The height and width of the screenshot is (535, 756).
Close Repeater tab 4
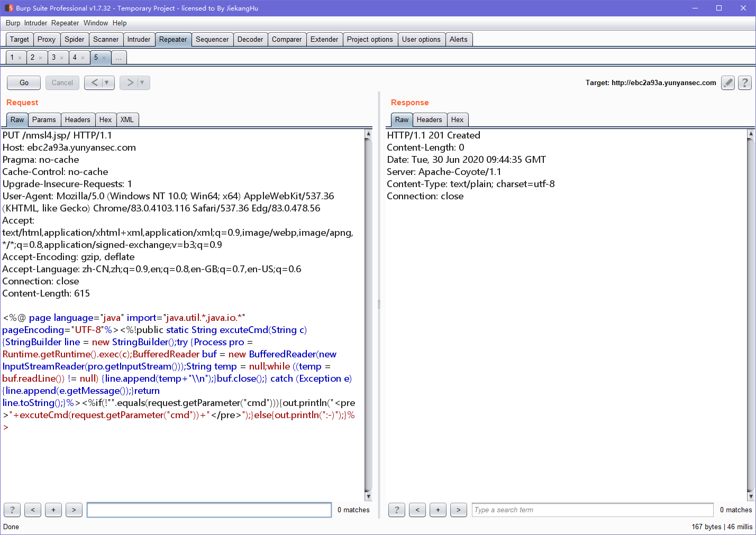tap(83, 58)
